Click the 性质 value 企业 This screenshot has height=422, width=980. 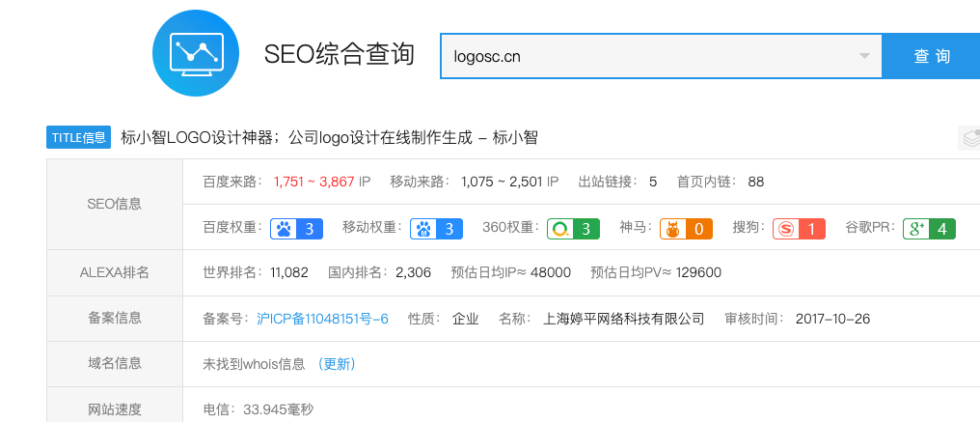point(466,319)
